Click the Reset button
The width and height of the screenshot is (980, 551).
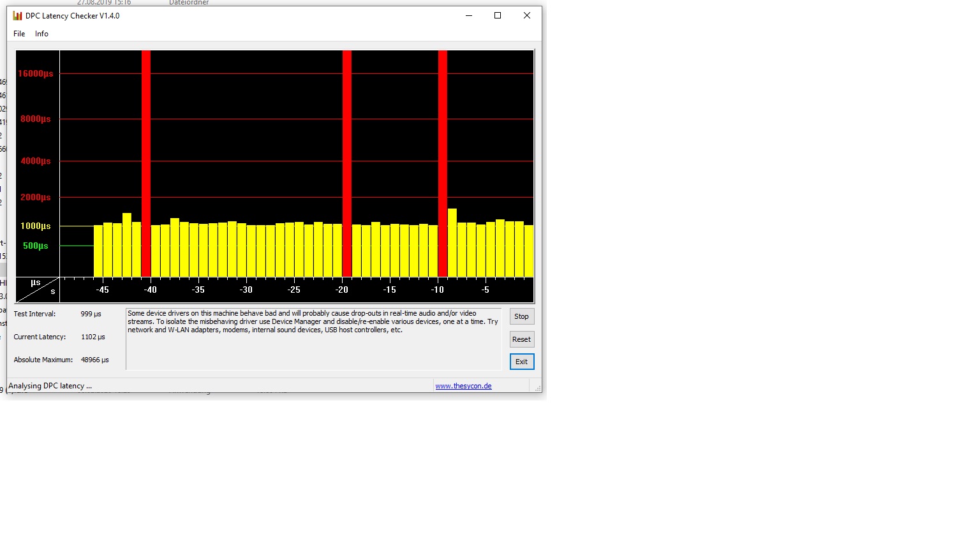click(521, 339)
